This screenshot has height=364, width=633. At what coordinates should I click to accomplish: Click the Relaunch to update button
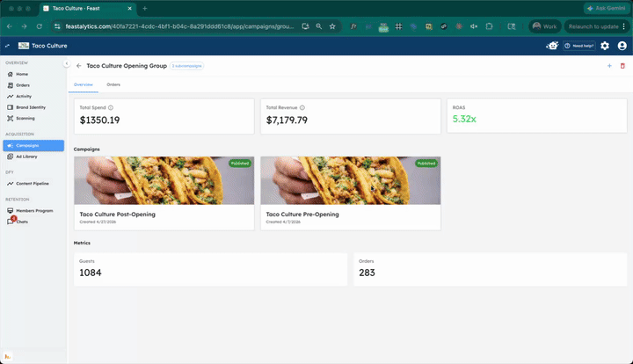[x=597, y=26]
